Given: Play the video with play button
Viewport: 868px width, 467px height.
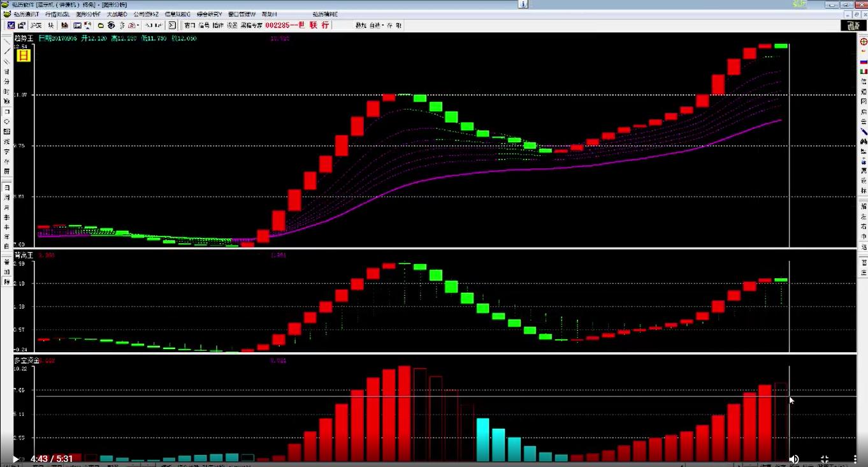Looking at the screenshot, I should click(15, 459).
